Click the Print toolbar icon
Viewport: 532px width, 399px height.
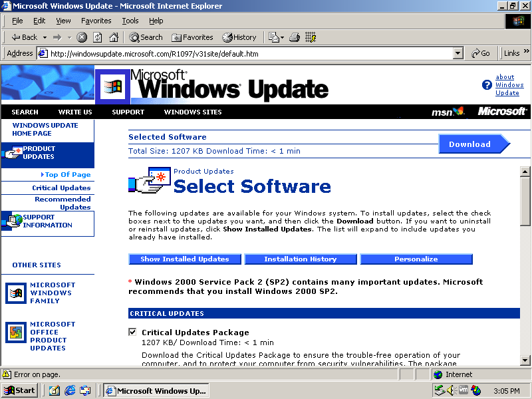click(x=295, y=37)
